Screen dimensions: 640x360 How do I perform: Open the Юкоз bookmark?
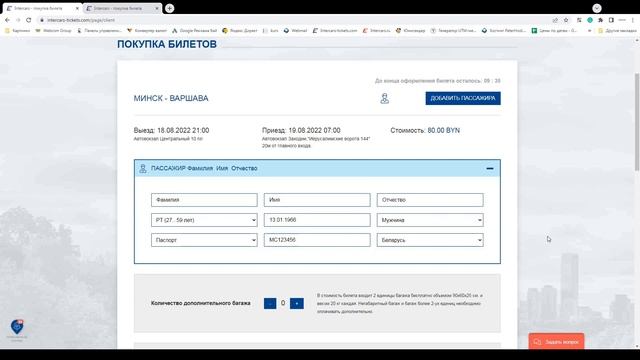410,31
